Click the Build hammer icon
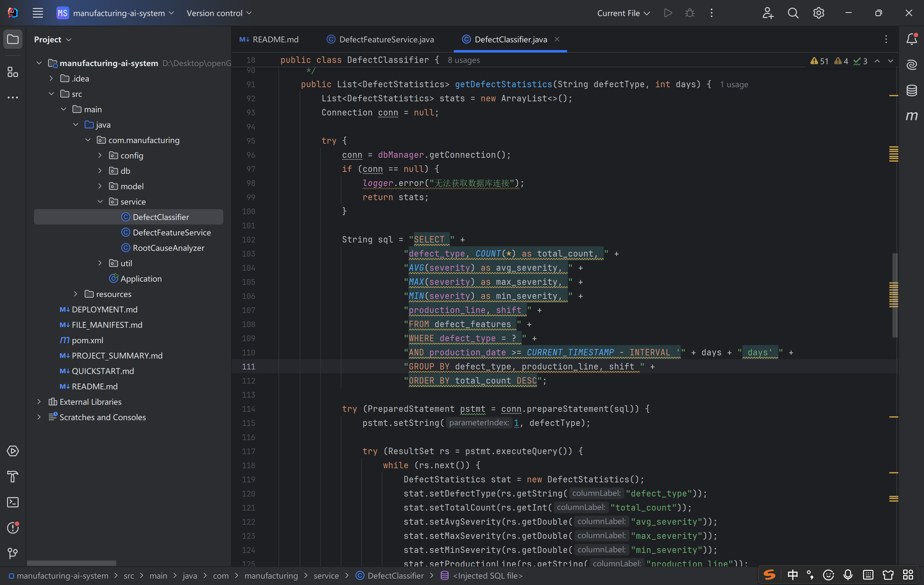This screenshot has height=585, width=924. [x=13, y=477]
